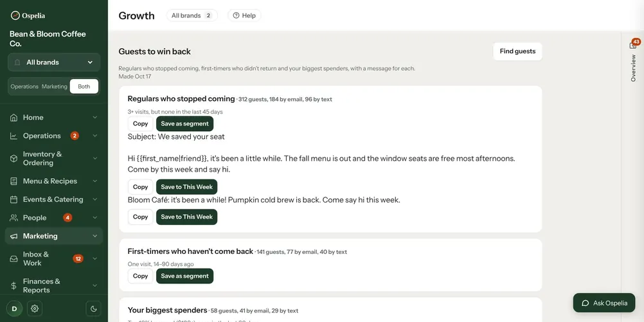Open the Events & Catering section

point(54,200)
